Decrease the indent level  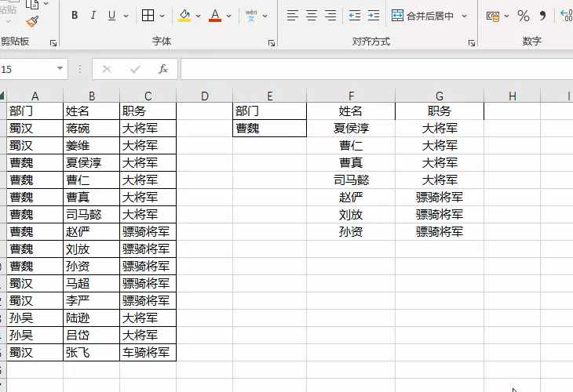[x=355, y=16]
